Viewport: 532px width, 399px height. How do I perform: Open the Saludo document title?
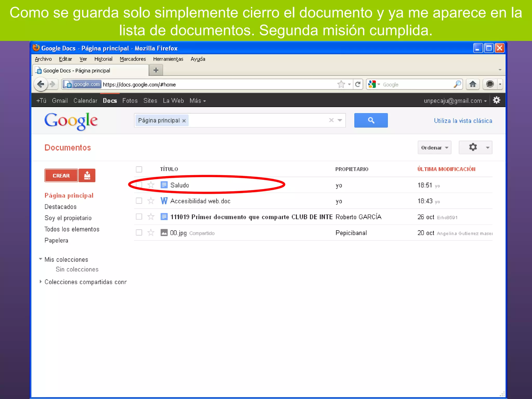click(x=179, y=185)
